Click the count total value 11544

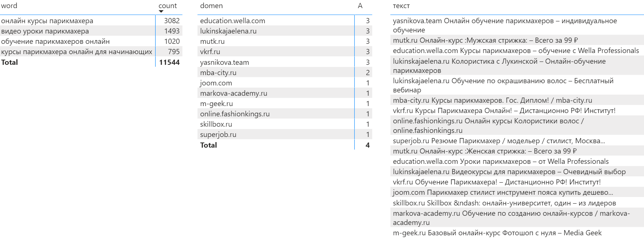click(x=169, y=63)
